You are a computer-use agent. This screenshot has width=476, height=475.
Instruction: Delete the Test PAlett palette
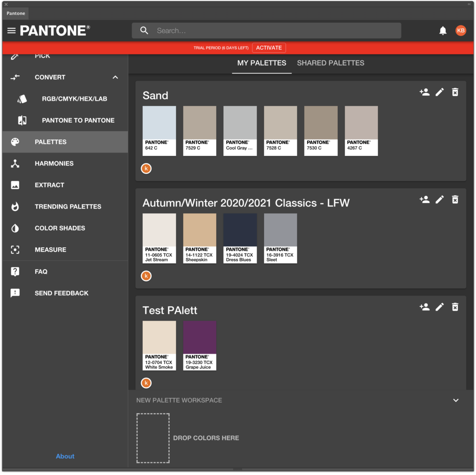tap(455, 307)
